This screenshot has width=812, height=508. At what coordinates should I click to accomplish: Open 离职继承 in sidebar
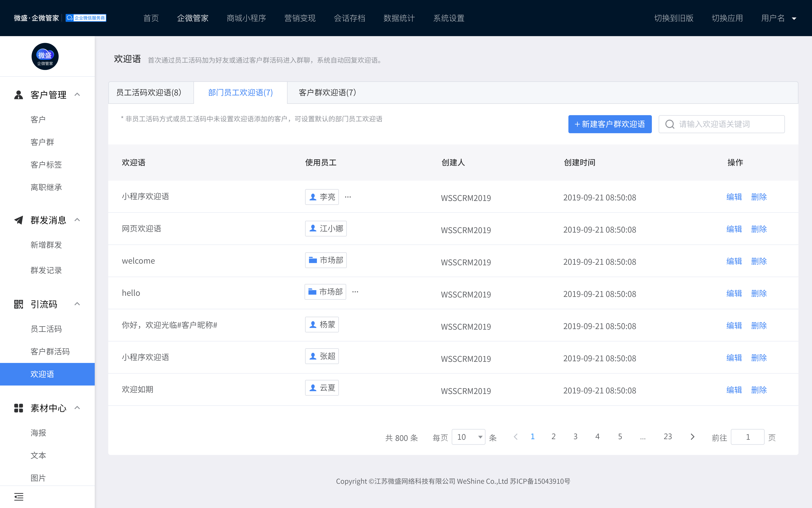pyautogui.click(x=46, y=187)
